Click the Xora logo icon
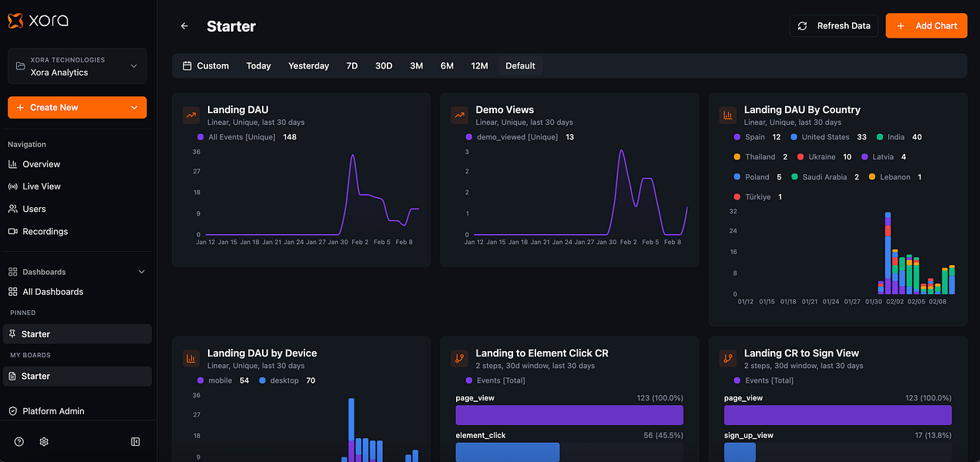 pos(15,21)
